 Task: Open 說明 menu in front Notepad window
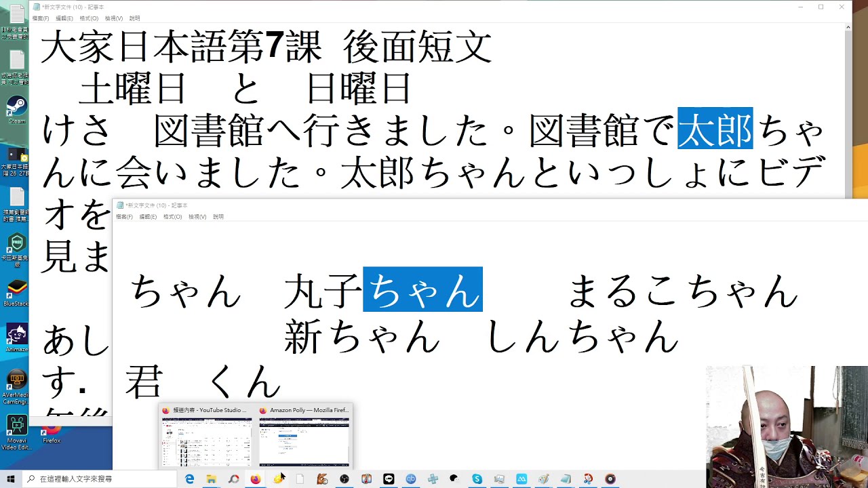[218, 217]
